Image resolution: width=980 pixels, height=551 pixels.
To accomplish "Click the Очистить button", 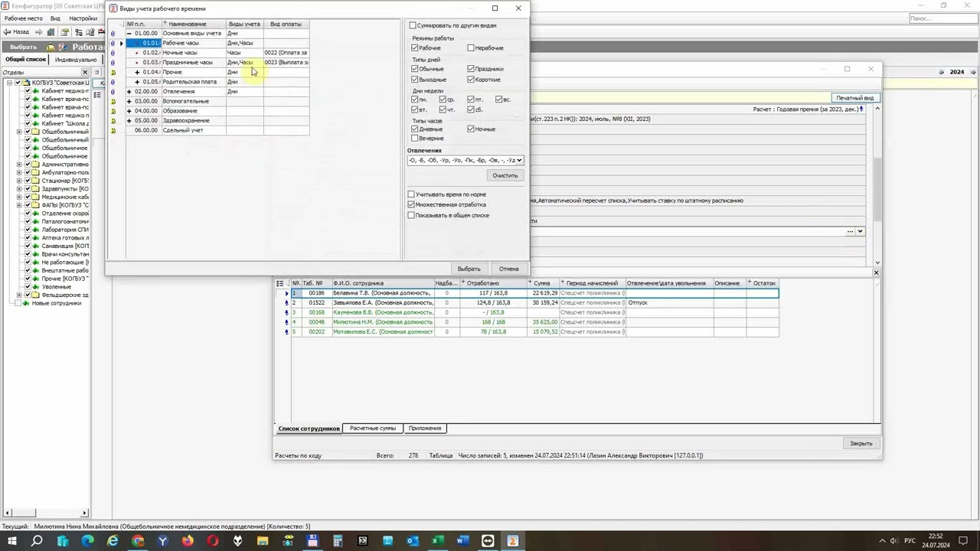I will point(505,176).
